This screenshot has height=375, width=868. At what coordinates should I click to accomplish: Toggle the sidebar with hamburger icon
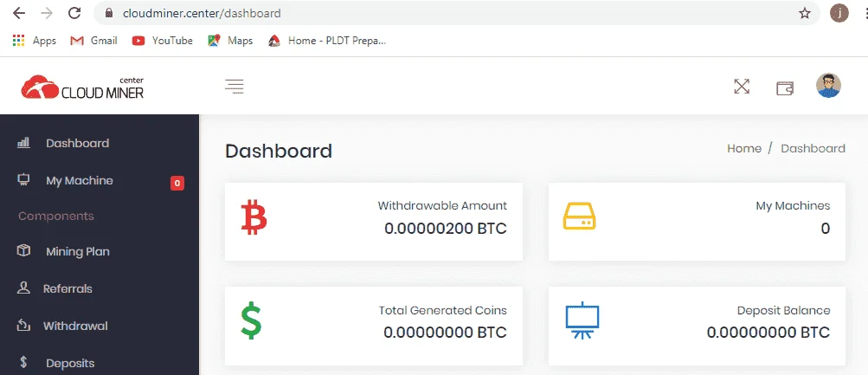pyautogui.click(x=235, y=87)
